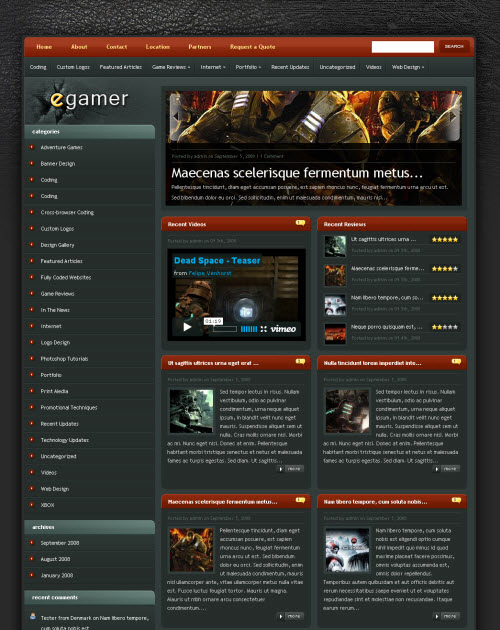Open the Home menu item
500x630 pixels.
[44, 47]
